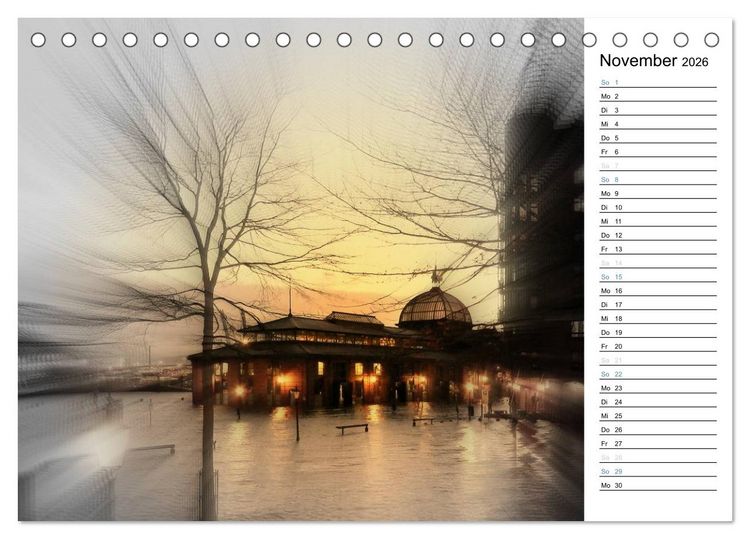
Task: Click the 'Fr 6' date entry
Action: (x=658, y=152)
